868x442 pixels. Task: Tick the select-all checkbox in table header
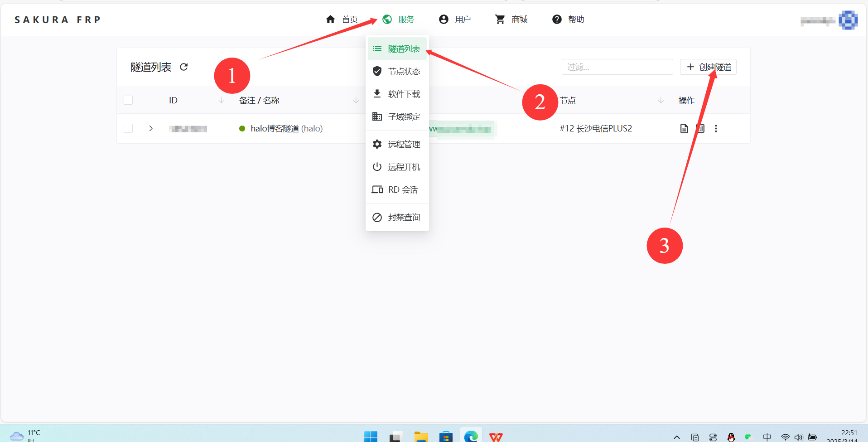click(x=128, y=100)
